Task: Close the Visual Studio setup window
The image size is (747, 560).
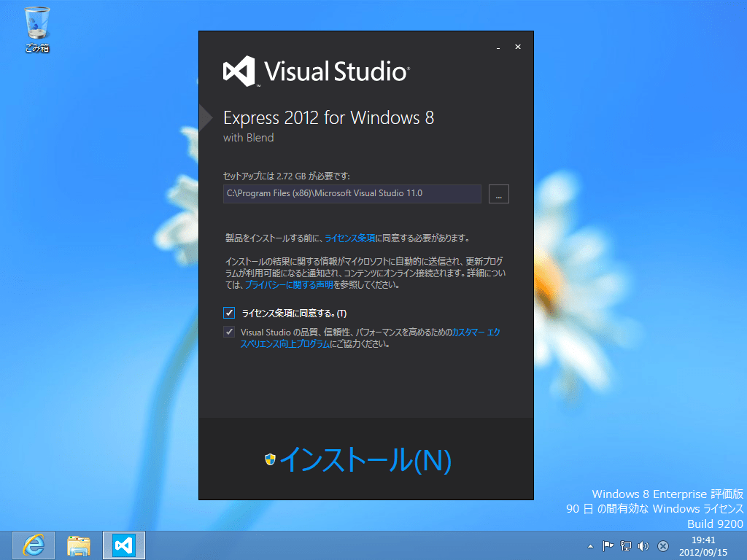Action: tap(518, 47)
